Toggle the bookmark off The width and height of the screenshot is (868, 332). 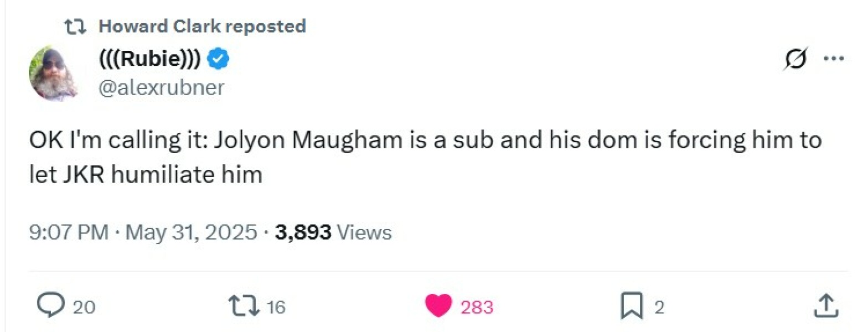click(633, 305)
